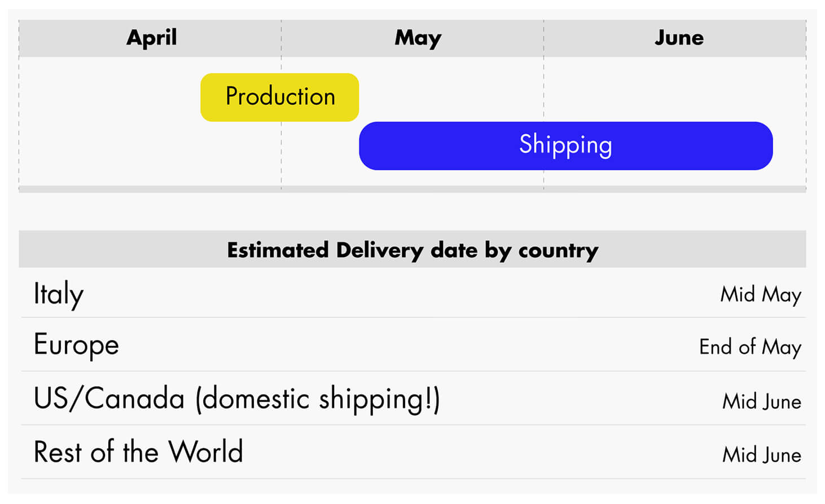Click the Estimated Delivery date by country heading
Screen dimensions: 825x504
[412, 250]
